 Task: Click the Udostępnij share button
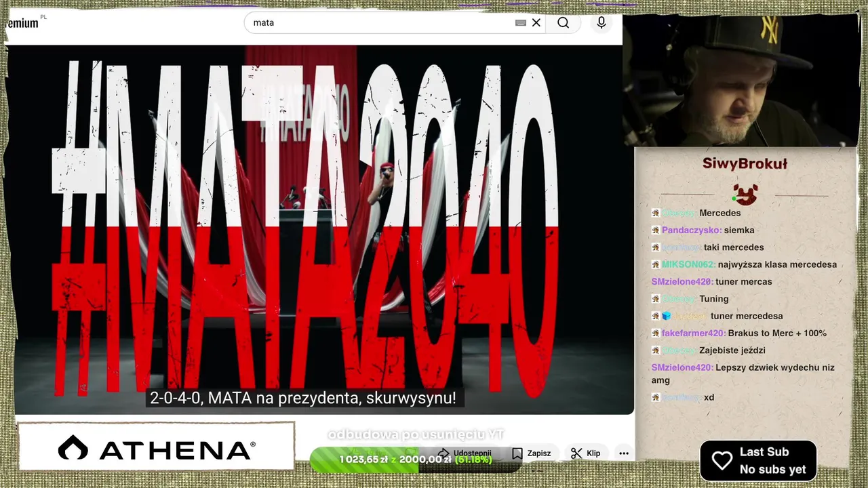[x=465, y=453]
